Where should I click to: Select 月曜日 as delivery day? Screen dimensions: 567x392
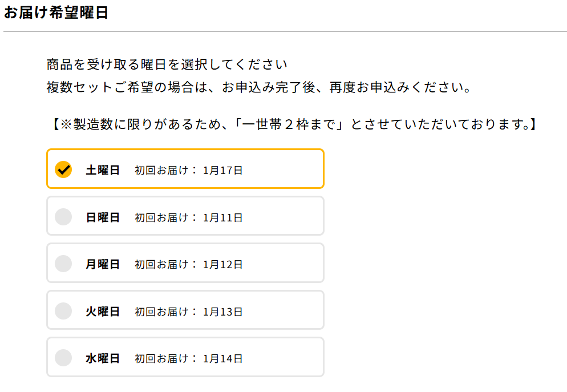click(185, 262)
